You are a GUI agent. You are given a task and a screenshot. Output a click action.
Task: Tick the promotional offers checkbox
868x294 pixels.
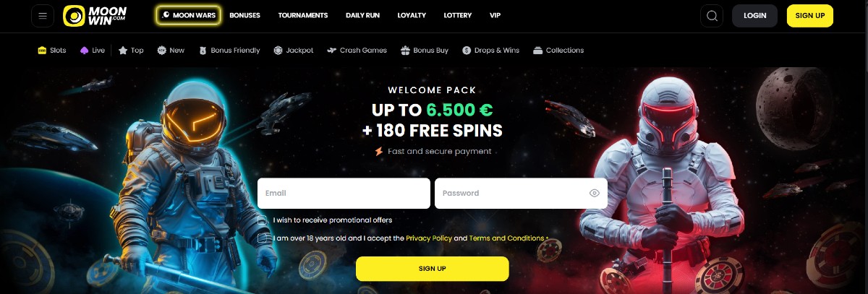(x=263, y=220)
